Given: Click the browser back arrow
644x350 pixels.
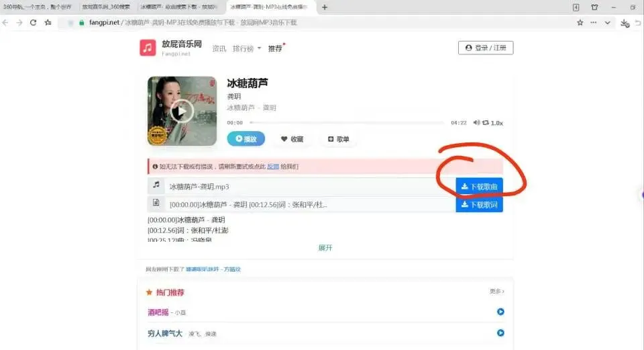Looking at the screenshot, I should pos(5,23).
